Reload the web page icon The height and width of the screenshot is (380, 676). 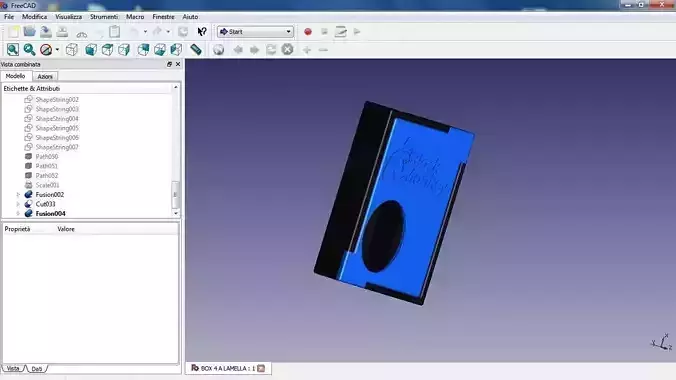(271, 50)
